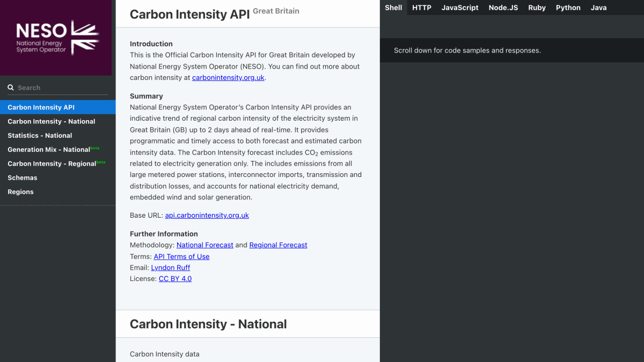This screenshot has width=644, height=362.
Task: Switch to the Python code tab
Action: pyautogui.click(x=568, y=8)
